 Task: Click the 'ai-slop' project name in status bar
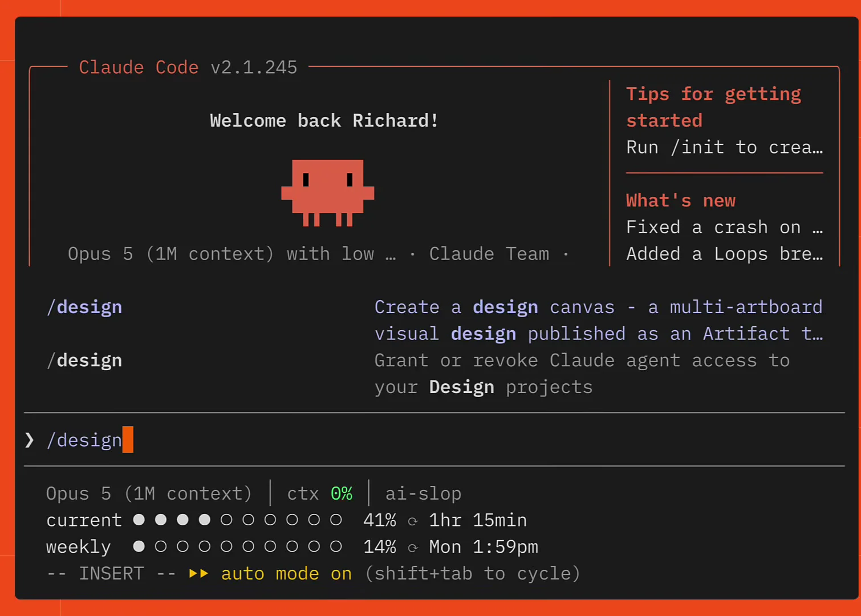pos(423,493)
